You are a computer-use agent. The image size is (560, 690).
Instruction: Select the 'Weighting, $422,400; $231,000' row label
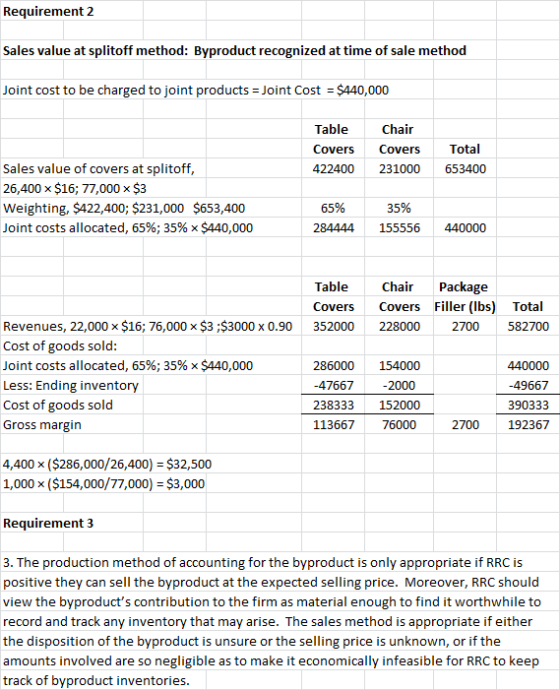124,208
